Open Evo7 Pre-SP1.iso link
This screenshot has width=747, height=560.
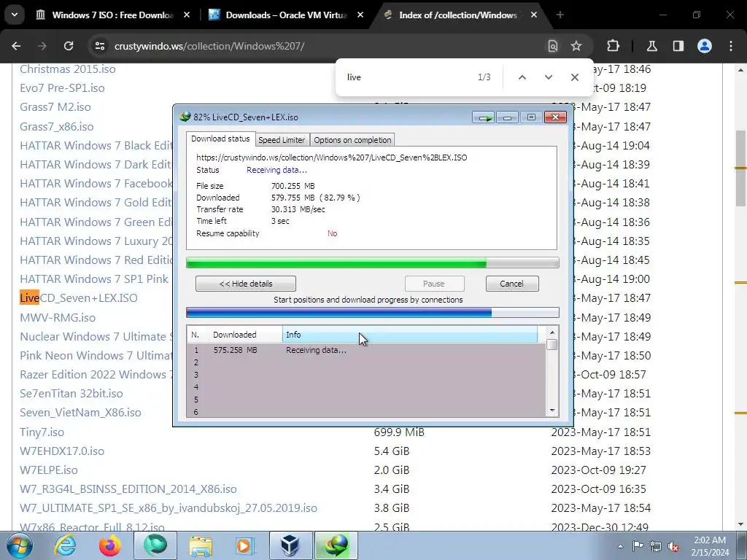coord(63,88)
